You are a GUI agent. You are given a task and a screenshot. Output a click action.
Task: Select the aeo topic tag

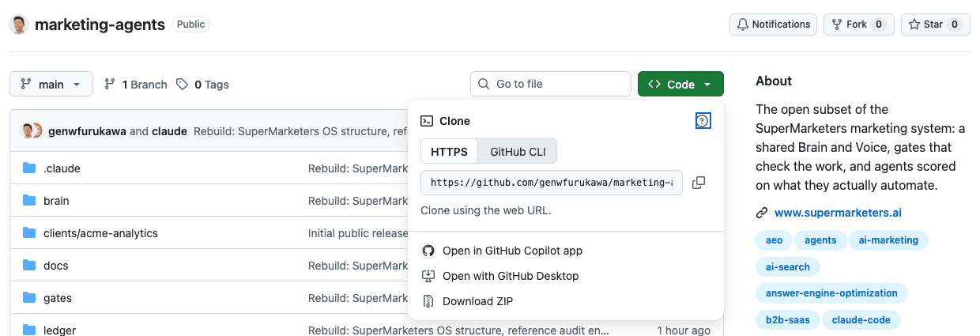774,240
